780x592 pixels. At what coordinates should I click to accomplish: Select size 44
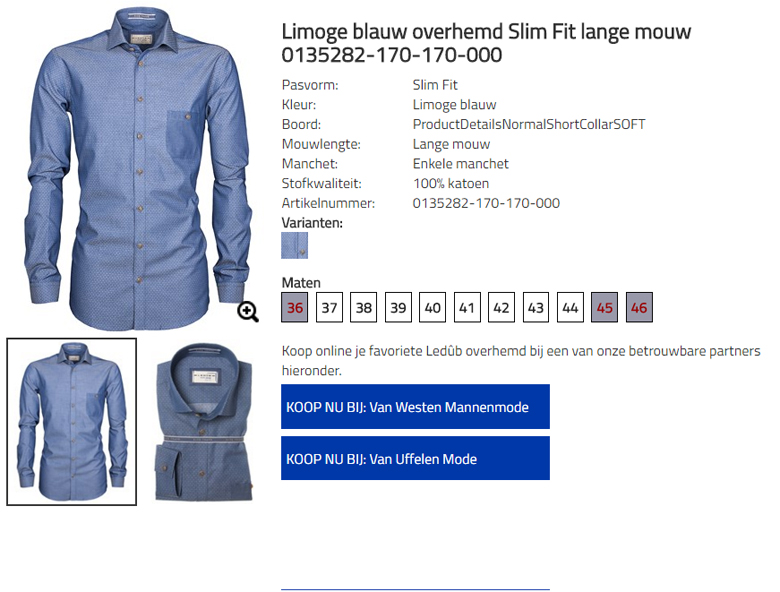click(x=570, y=307)
